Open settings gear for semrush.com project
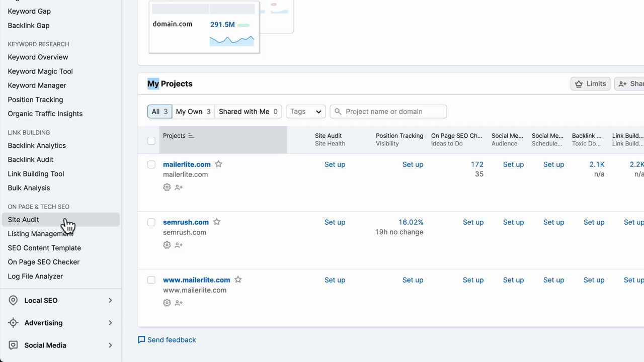The height and width of the screenshot is (362, 644). (167, 245)
